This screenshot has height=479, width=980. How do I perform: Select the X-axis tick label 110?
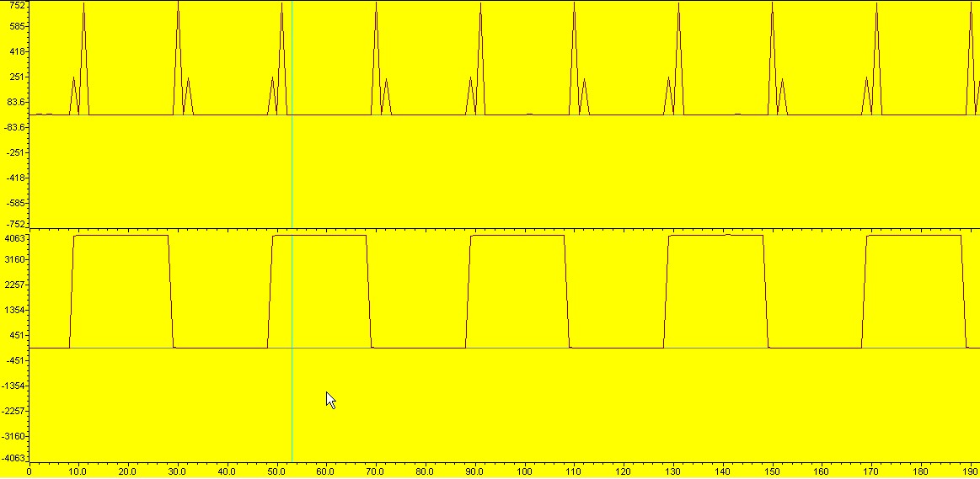point(575,472)
